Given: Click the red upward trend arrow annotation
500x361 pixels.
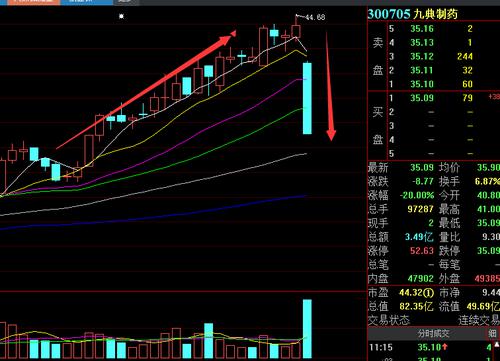Looking at the screenshot, I should [147, 89].
